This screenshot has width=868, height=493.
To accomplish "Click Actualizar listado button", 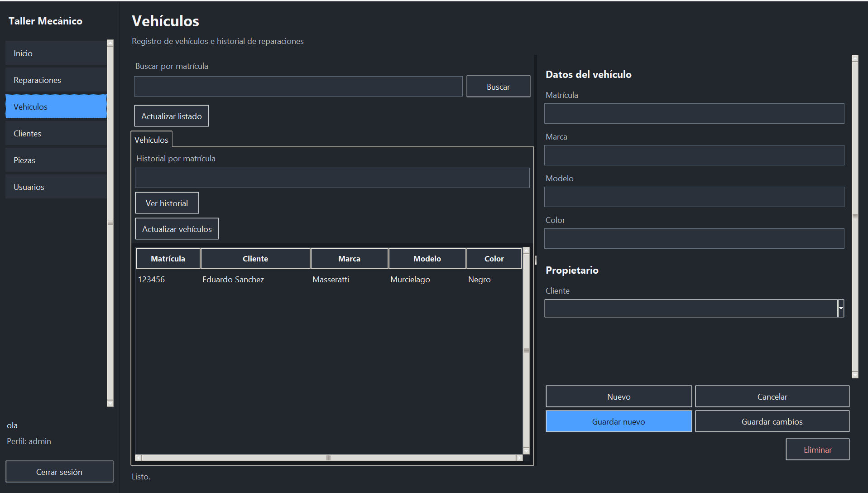I will tap(172, 116).
